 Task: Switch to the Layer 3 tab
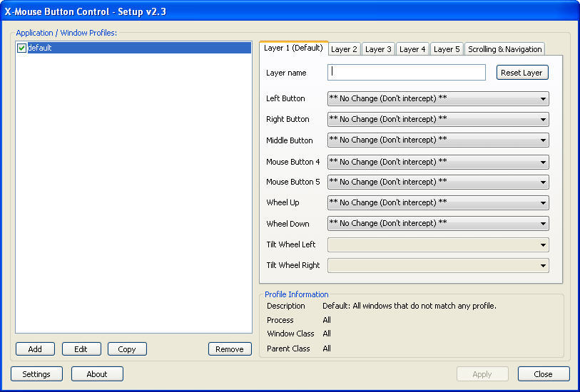pyautogui.click(x=378, y=49)
